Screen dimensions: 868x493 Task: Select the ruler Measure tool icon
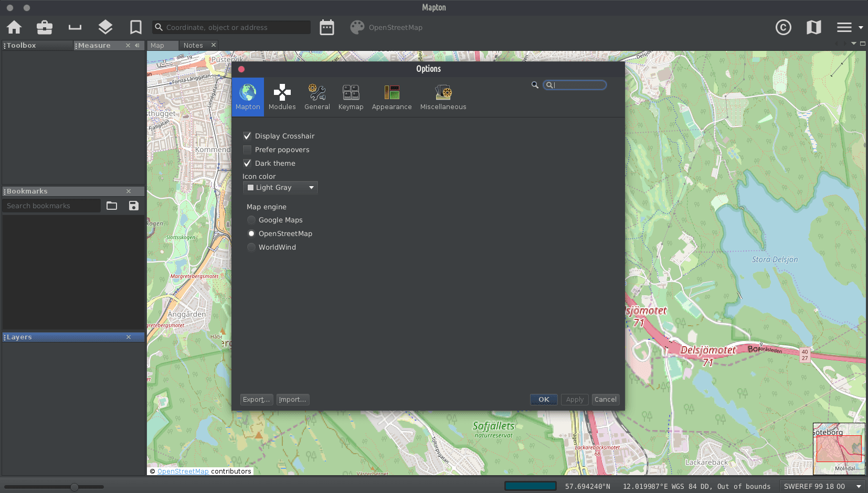pyautogui.click(x=75, y=27)
